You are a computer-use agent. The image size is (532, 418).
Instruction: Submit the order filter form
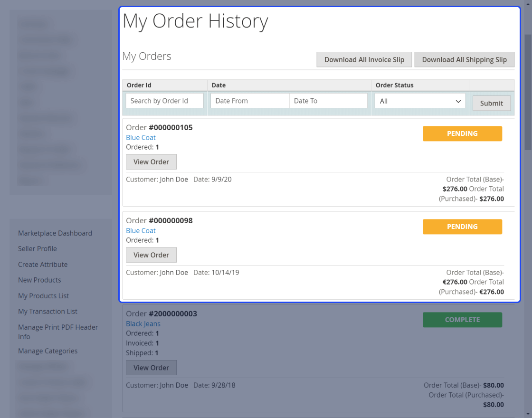(491, 103)
